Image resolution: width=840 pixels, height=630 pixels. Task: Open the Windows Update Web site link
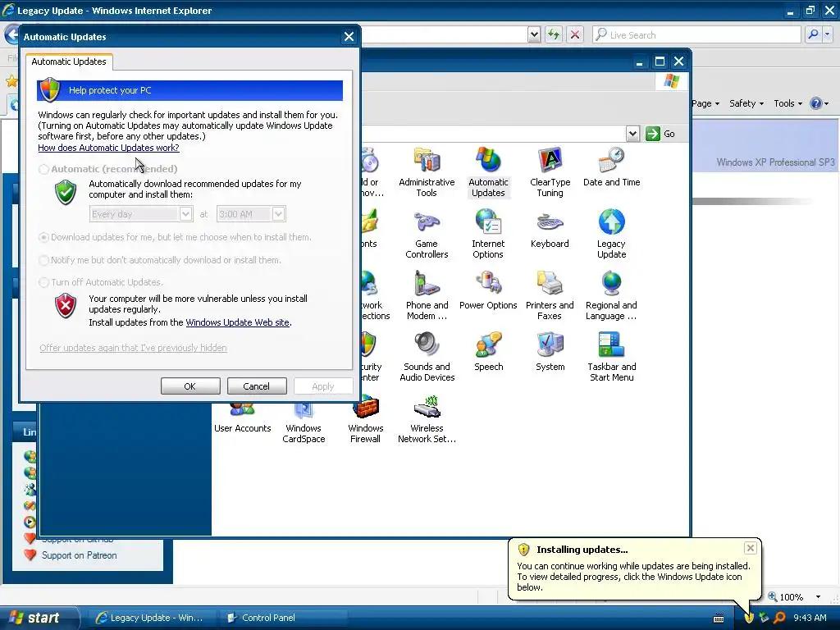pos(237,322)
